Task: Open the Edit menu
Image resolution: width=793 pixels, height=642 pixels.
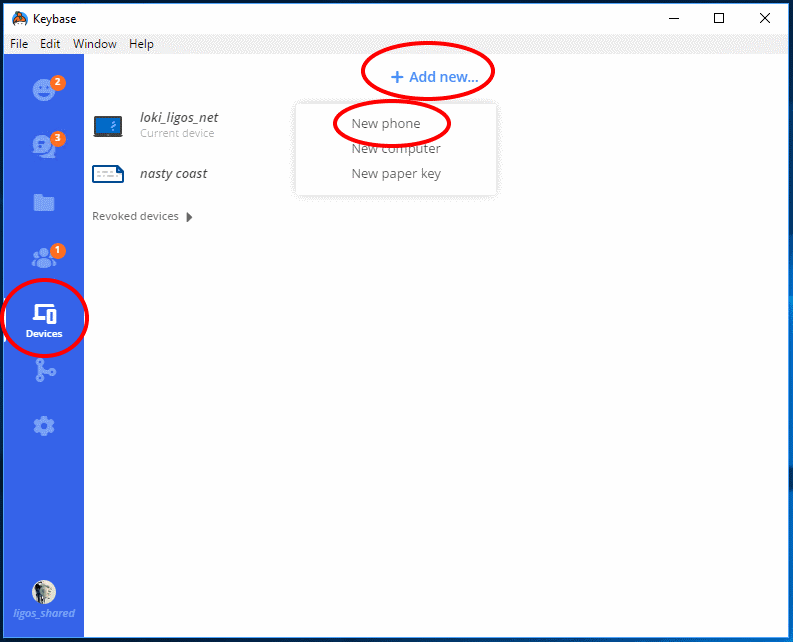Action: pyautogui.click(x=50, y=44)
